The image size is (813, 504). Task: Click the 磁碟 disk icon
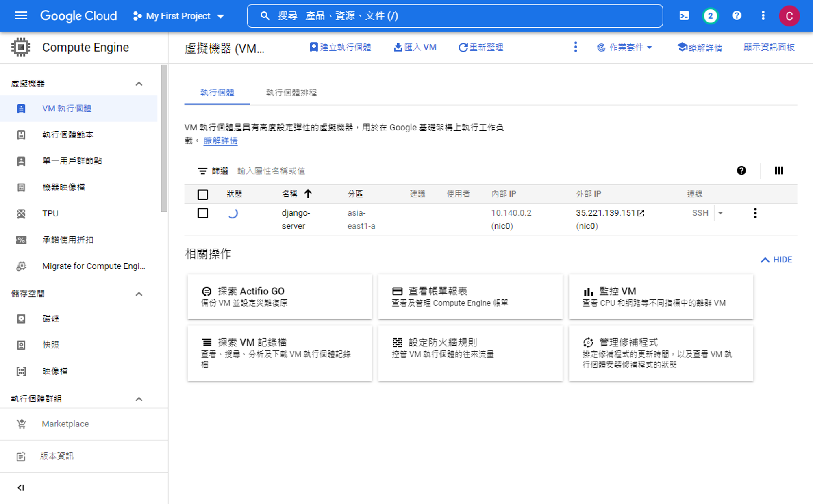pyautogui.click(x=21, y=319)
